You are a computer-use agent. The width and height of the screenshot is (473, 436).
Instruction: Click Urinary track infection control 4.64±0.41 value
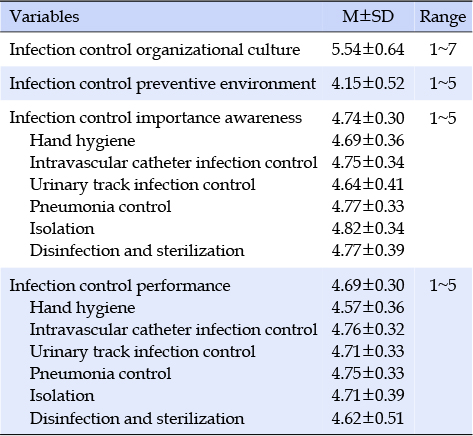click(x=368, y=184)
